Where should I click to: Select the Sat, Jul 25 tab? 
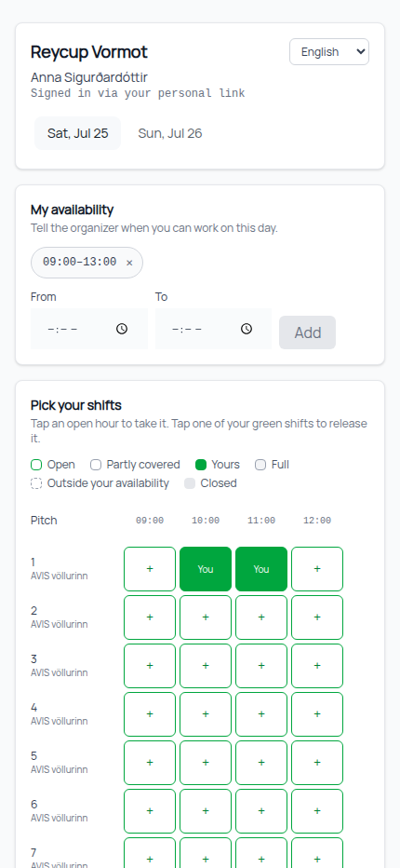(77, 133)
